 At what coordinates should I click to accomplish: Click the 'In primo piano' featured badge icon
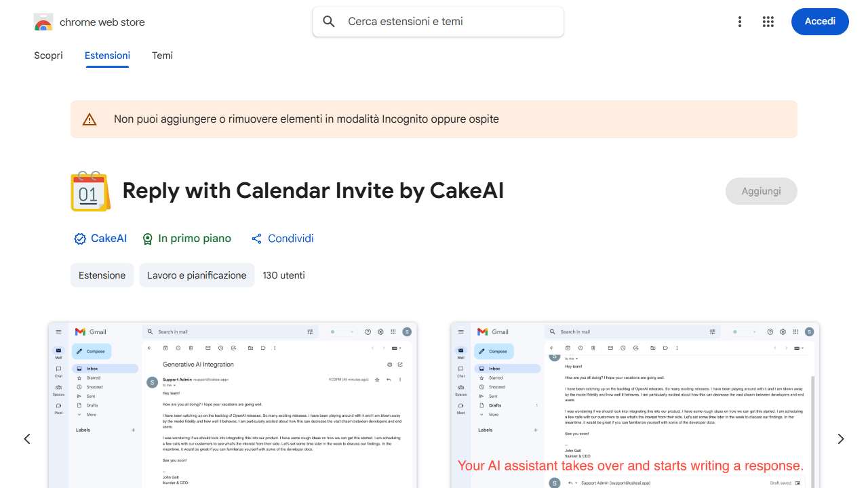click(148, 239)
